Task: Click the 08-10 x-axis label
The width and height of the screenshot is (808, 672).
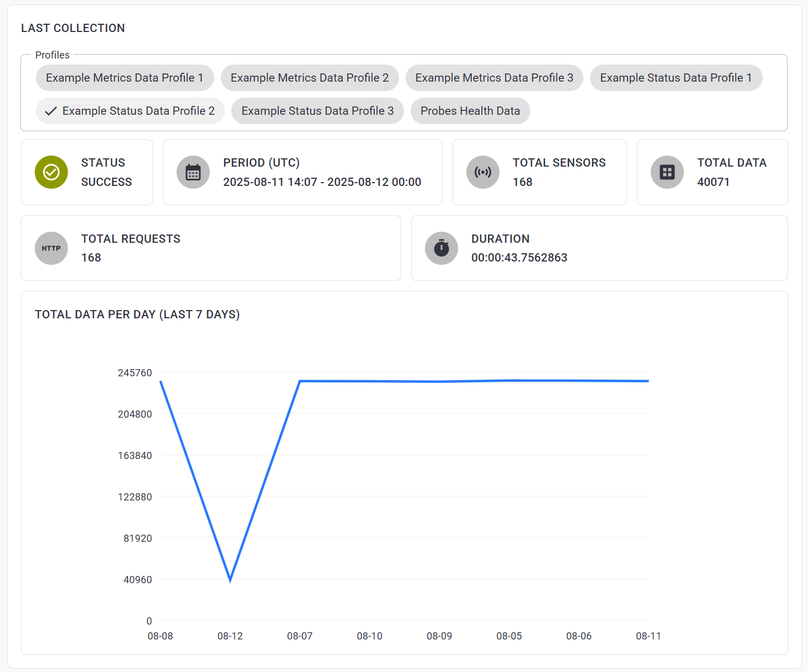Action: pyautogui.click(x=370, y=636)
